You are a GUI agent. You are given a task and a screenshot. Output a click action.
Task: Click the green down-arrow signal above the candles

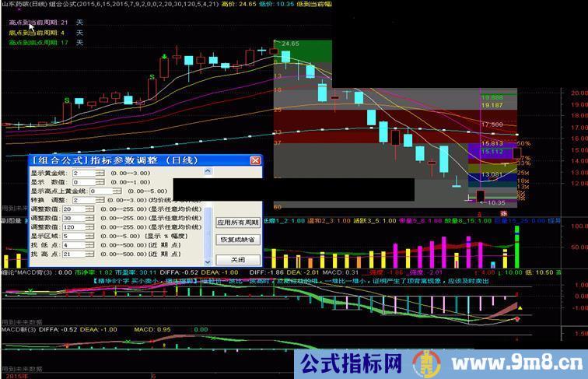(164, 56)
